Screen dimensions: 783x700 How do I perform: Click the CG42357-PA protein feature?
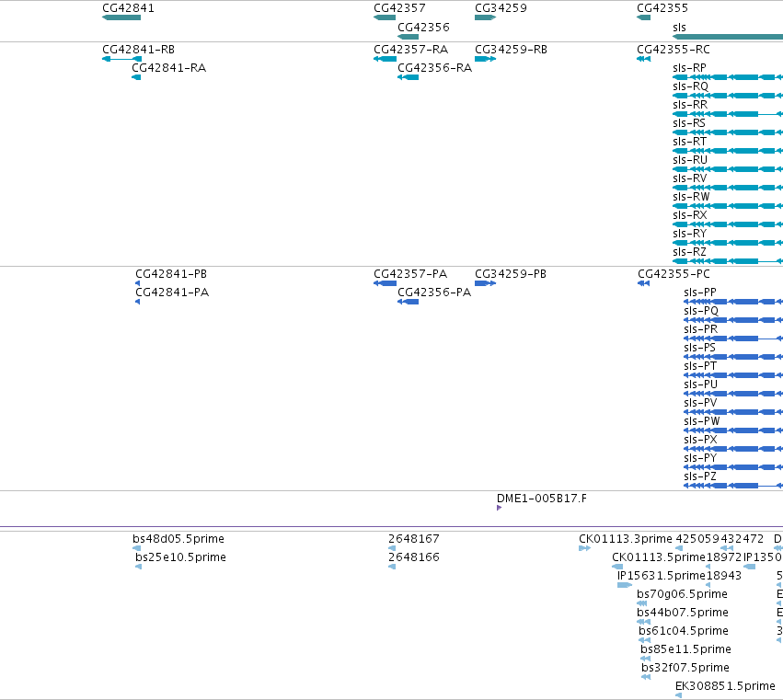385,283
